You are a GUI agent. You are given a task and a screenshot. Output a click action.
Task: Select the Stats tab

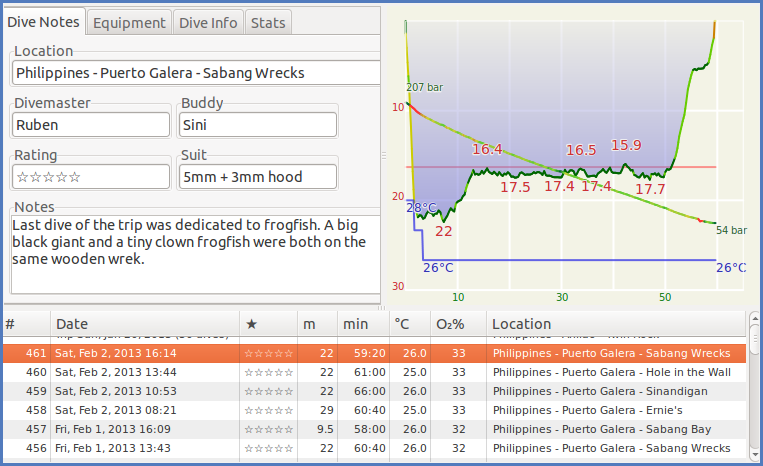(267, 22)
